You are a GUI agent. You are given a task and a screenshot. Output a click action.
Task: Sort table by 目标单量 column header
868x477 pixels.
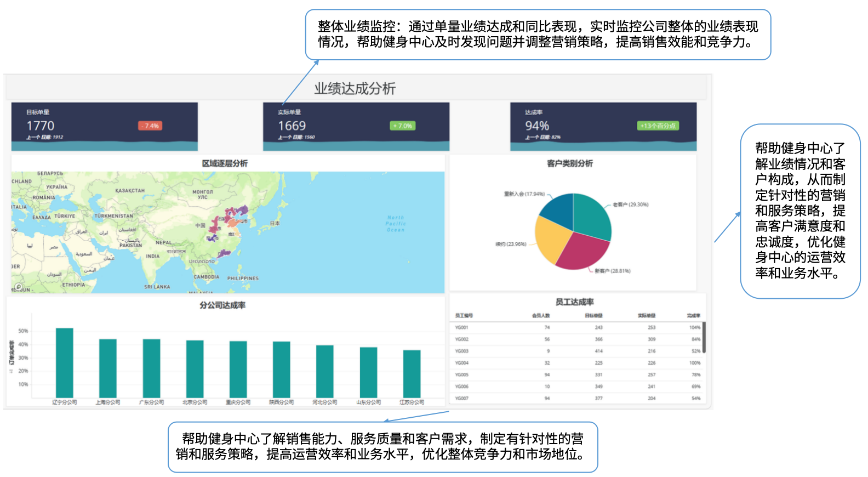tap(593, 316)
